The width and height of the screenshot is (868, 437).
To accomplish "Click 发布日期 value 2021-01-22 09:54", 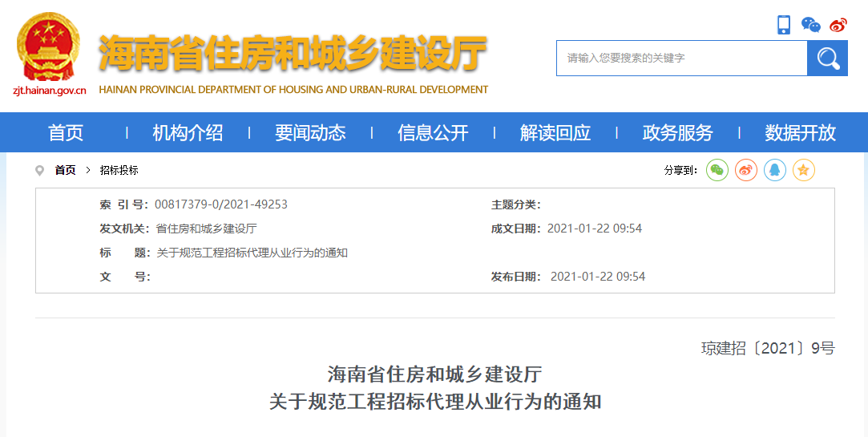I will pyautogui.click(x=598, y=277).
